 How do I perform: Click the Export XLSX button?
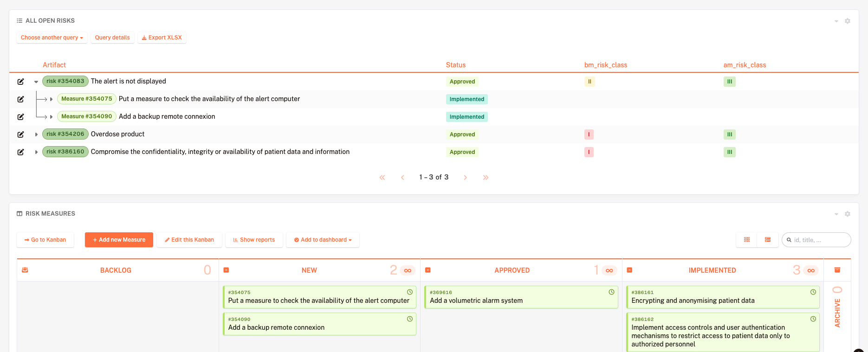pos(162,38)
